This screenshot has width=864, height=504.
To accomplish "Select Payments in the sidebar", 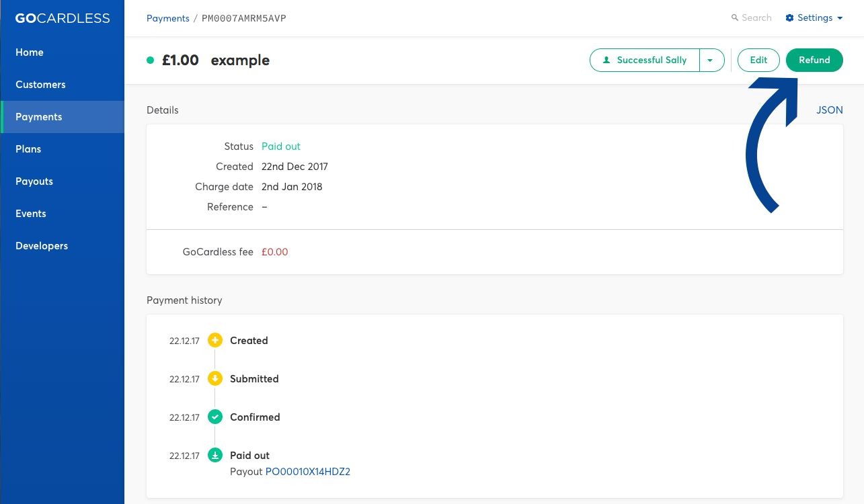I will [62, 117].
